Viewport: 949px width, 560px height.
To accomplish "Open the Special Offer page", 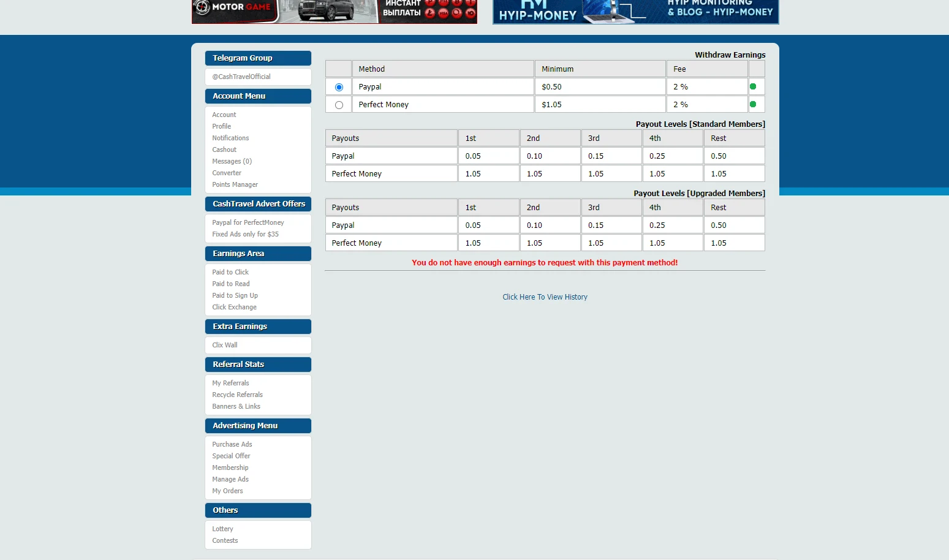I will click(232, 456).
